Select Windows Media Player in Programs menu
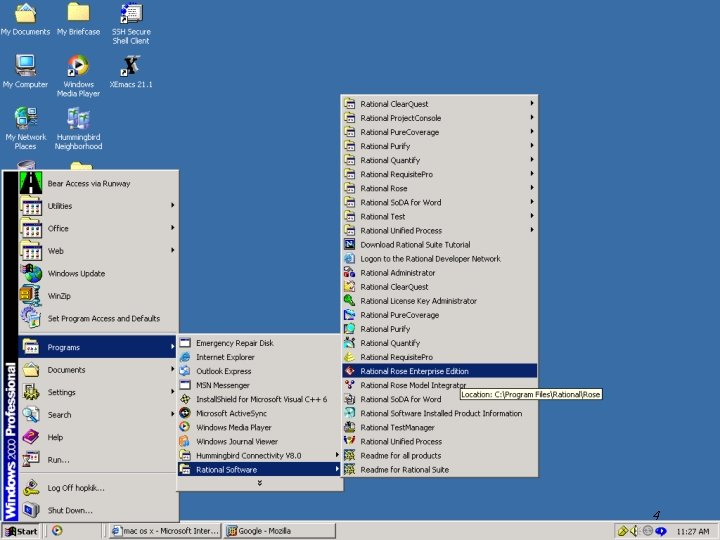720x540 pixels. tap(259, 427)
